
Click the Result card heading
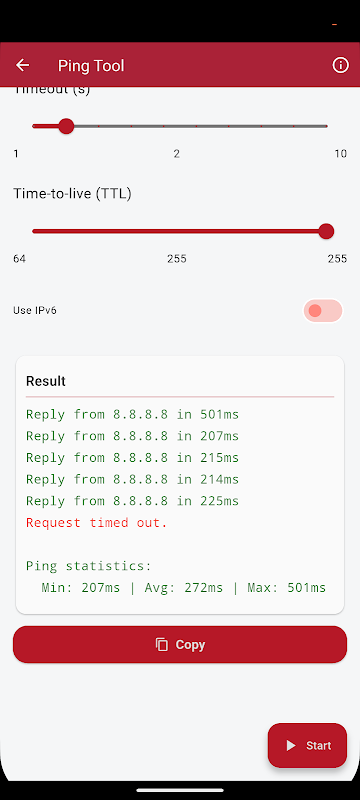coord(46,381)
